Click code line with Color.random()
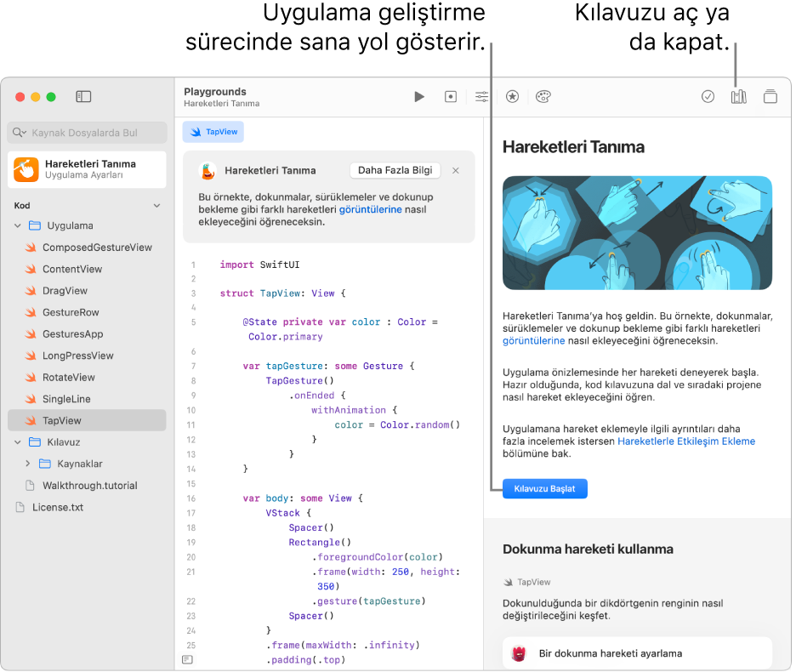This screenshot has height=672, width=796. 397,424
